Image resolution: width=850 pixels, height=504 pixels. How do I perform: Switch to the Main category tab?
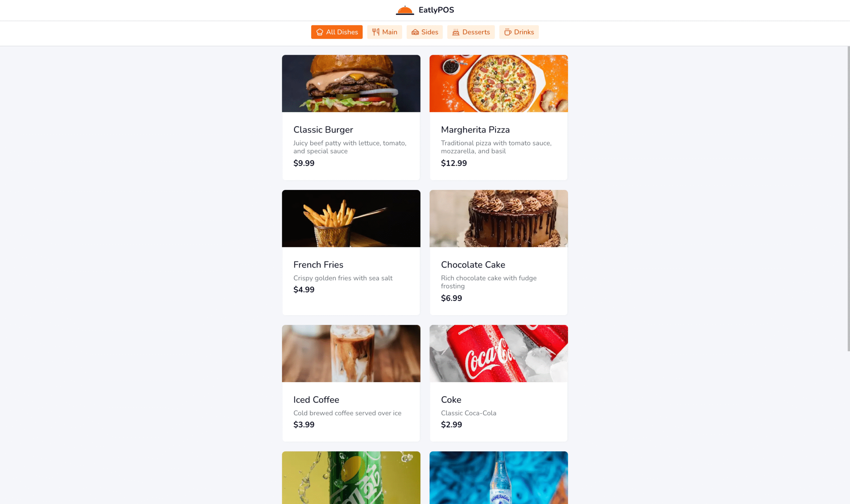point(384,32)
